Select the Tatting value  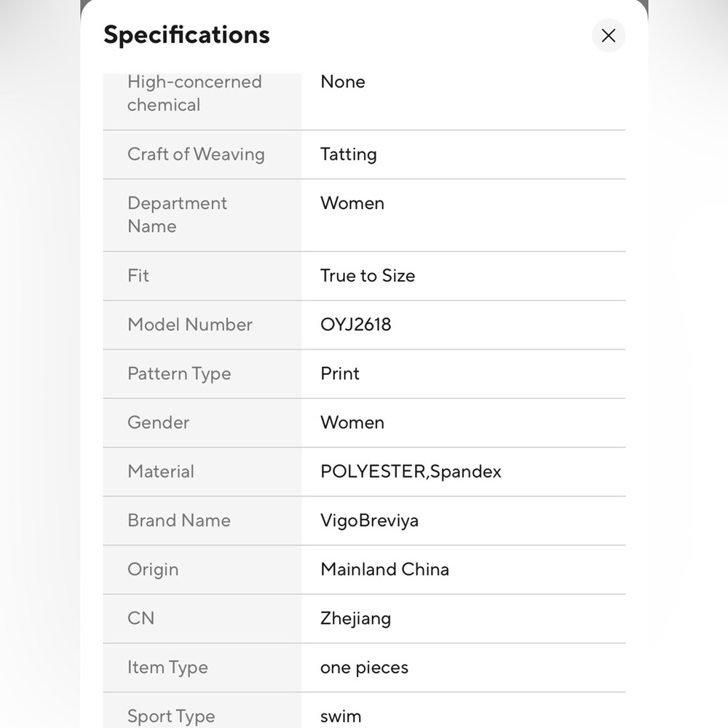(x=349, y=154)
